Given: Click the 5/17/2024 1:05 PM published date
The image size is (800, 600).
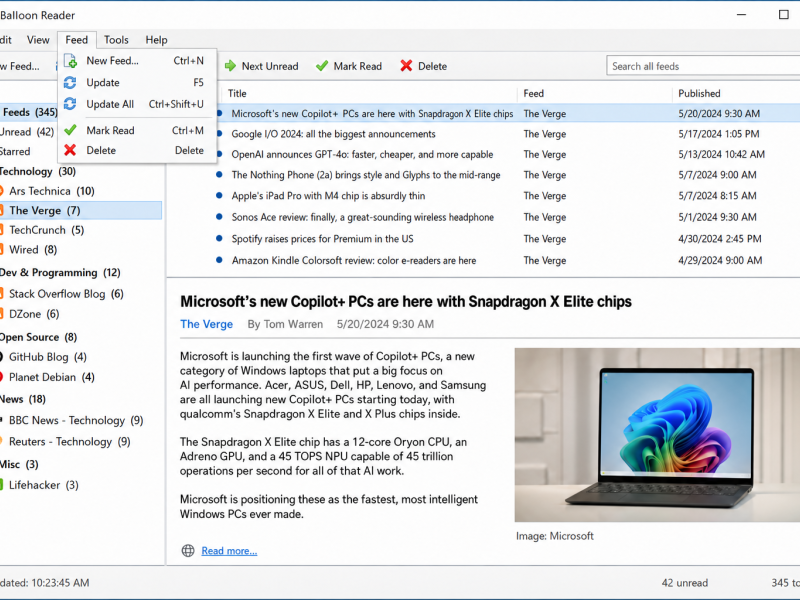Looking at the screenshot, I should click(718, 134).
